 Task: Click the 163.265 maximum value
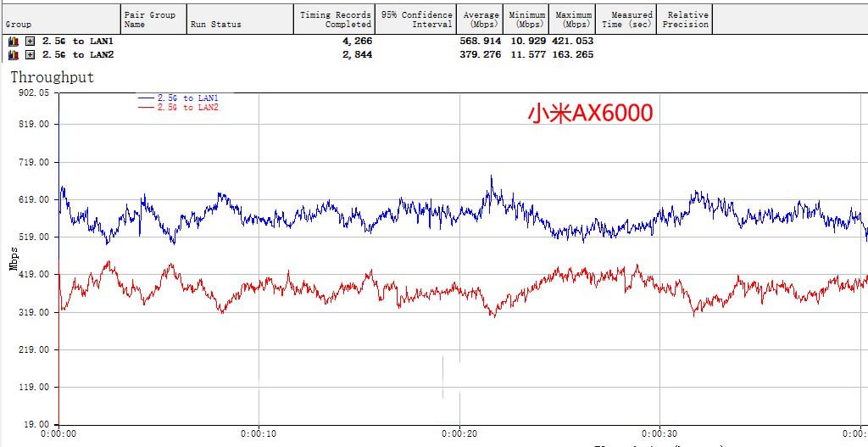point(573,55)
